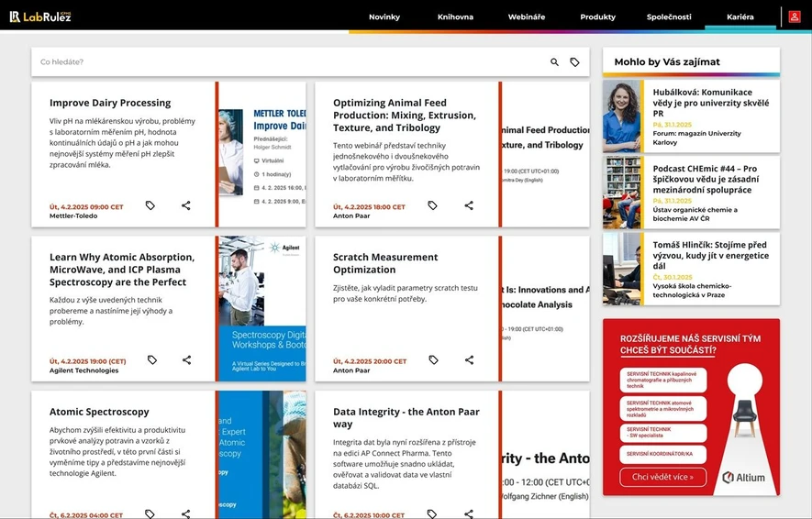Click date Út, 4.2.2025 09:00 CET

point(86,206)
